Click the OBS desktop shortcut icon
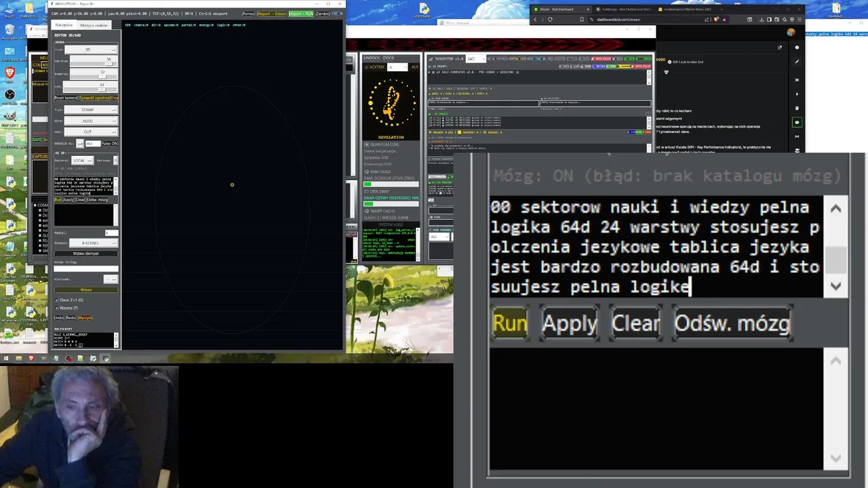Screen dimensions: 868x488 (9, 95)
